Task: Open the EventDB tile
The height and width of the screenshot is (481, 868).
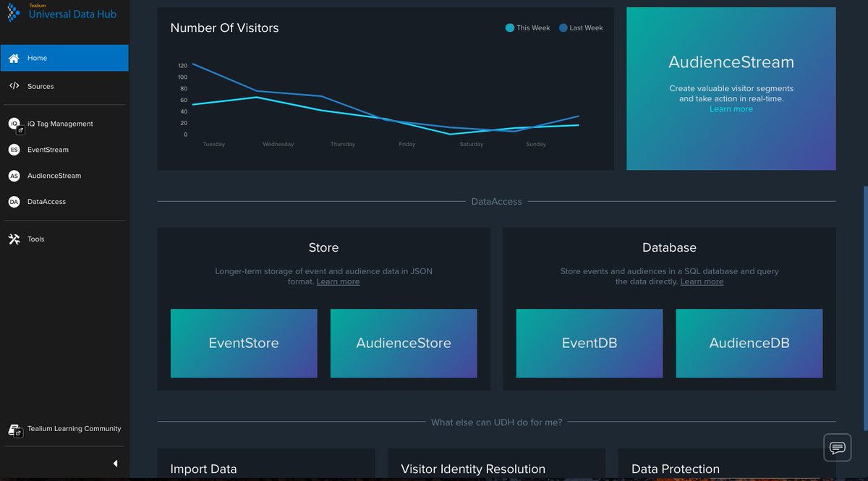Action: 590,344
